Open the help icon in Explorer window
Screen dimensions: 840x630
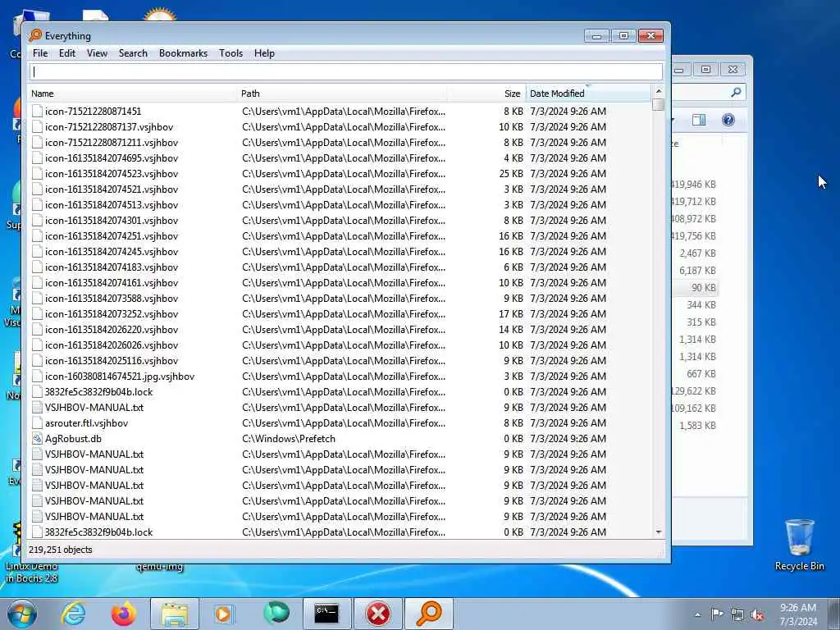pos(728,120)
